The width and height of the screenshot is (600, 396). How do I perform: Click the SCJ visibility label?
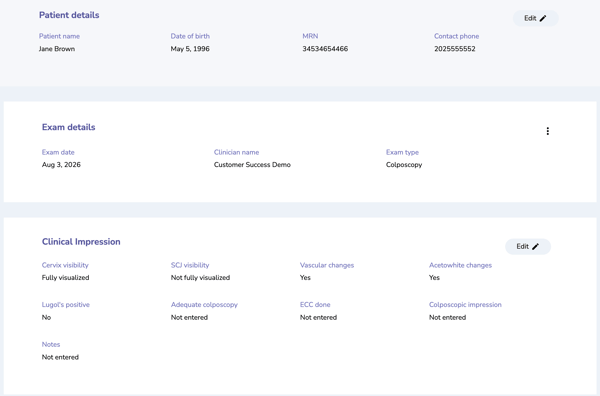190,265
